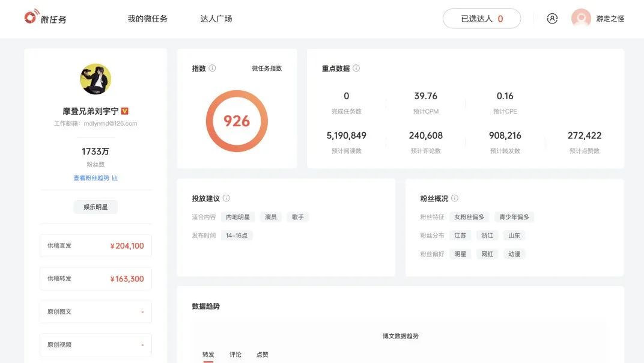Click the info icon next to 投放建议
This screenshot has width=644, height=363.
click(227, 198)
